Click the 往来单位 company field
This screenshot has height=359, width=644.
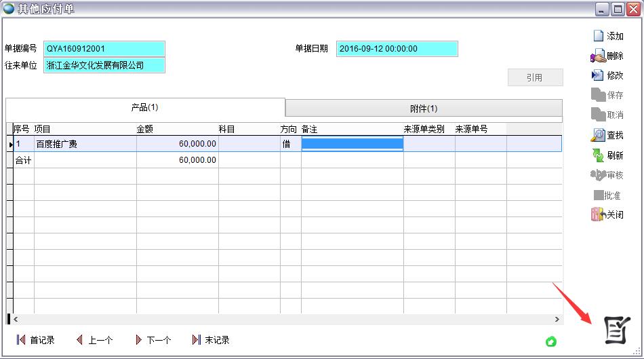[104, 65]
